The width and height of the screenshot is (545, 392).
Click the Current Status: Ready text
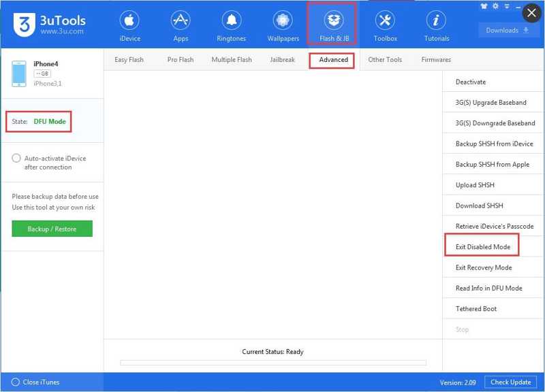point(273,352)
